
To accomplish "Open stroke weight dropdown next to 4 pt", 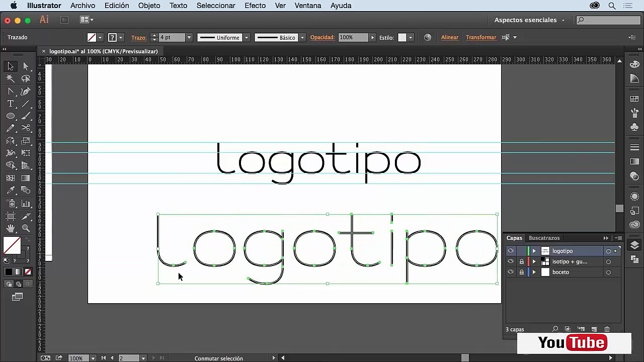I will (x=189, y=37).
